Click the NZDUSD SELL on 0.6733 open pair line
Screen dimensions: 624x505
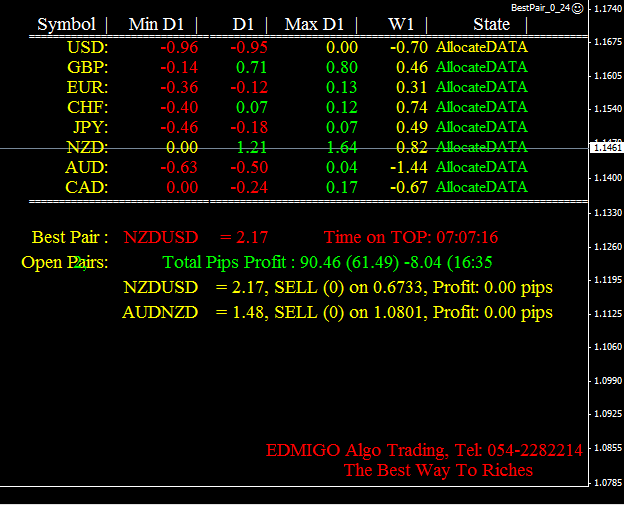(x=338, y=287)
